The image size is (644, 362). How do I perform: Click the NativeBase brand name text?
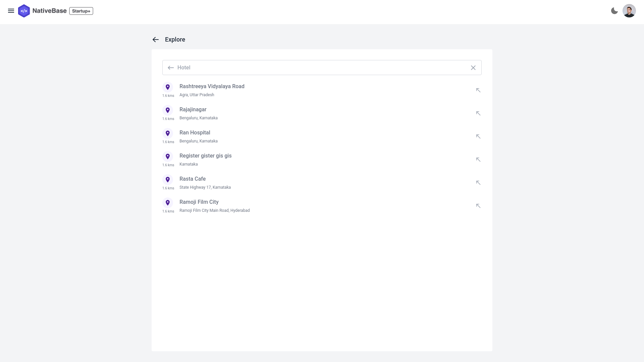coord(50,11)
